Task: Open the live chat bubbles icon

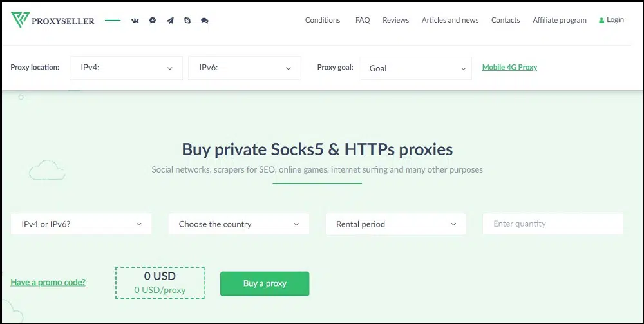Action: 205,21
